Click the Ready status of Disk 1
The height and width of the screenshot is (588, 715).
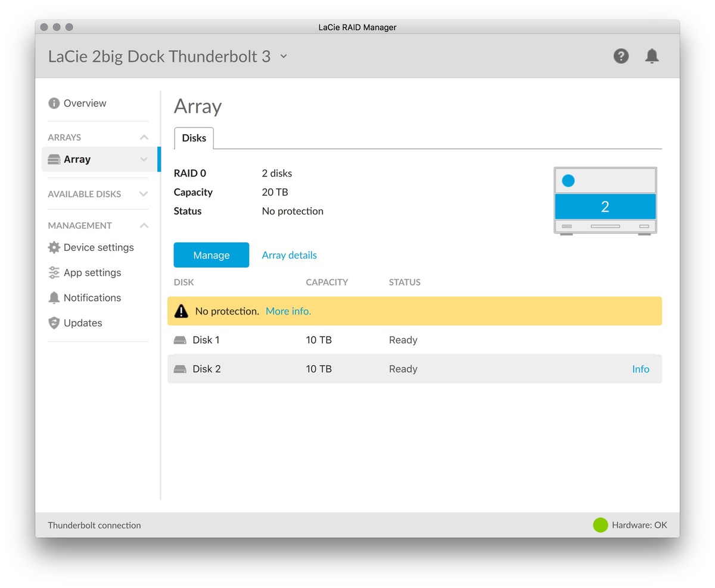point(403,340)
